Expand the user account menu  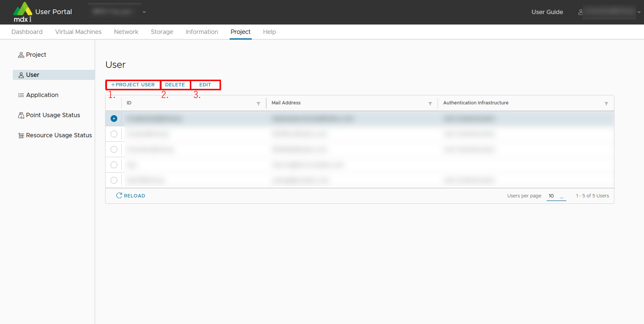pos(638,12)
